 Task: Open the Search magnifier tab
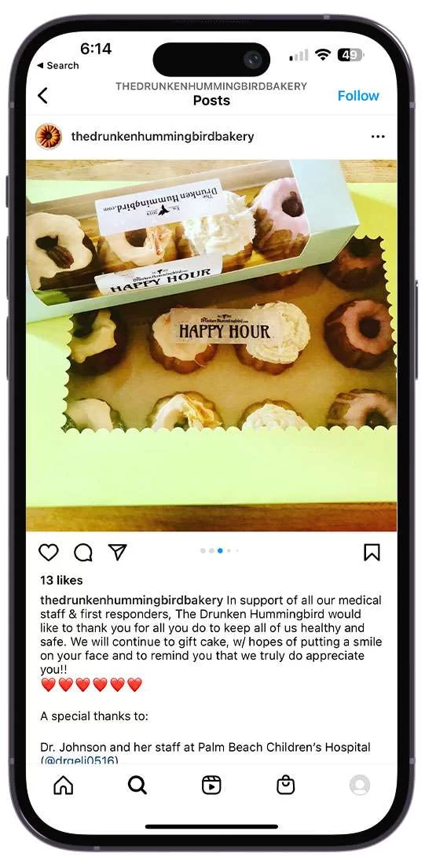[137, 785]
